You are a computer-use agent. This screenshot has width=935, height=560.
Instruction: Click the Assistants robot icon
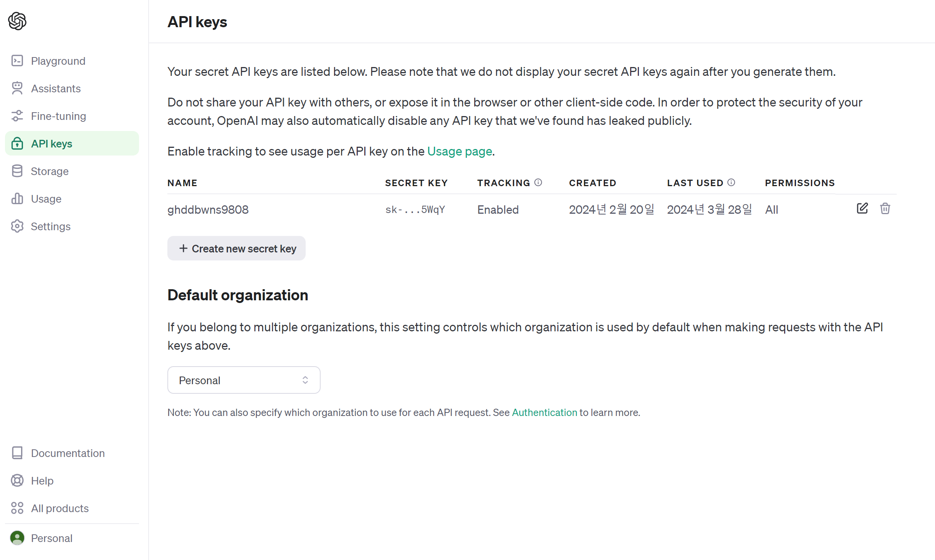[x=17, y=88]
